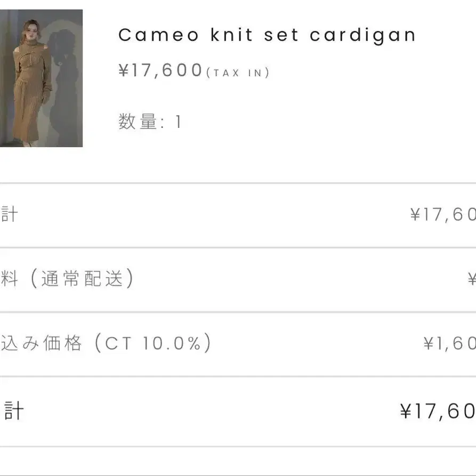476x476 pixels.
Task: Click the subtotal 計 label
Action: click(x=9, y=214)
